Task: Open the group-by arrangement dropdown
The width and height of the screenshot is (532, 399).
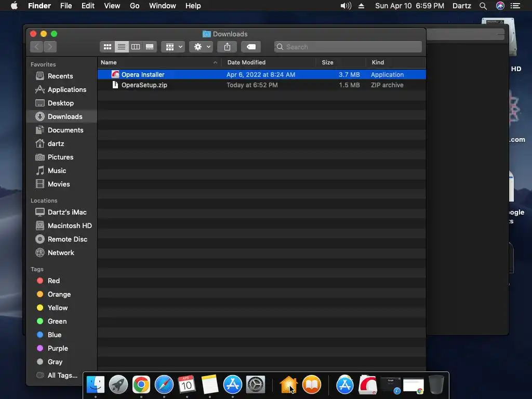Action: click(x=173, y=47)
